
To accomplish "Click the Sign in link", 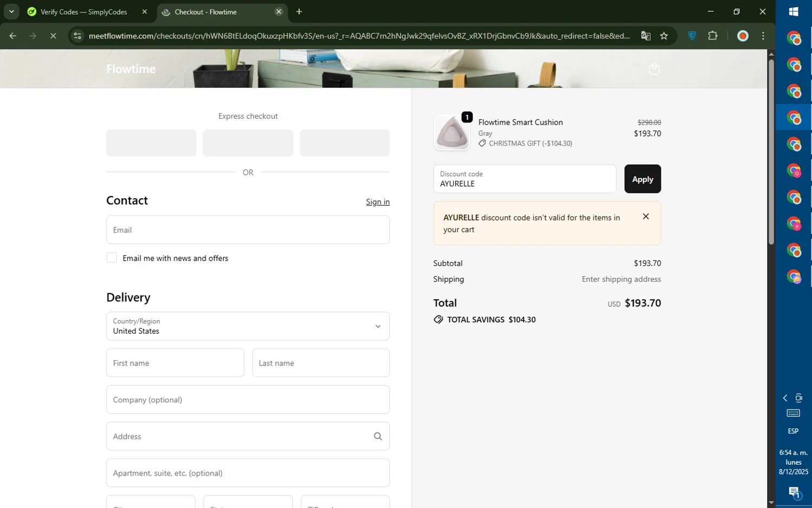I will tap(378, 201).
